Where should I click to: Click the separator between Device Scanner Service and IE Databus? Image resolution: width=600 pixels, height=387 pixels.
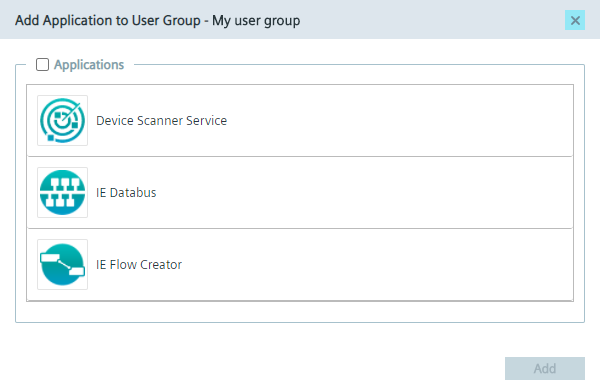(x=300, y=157)
